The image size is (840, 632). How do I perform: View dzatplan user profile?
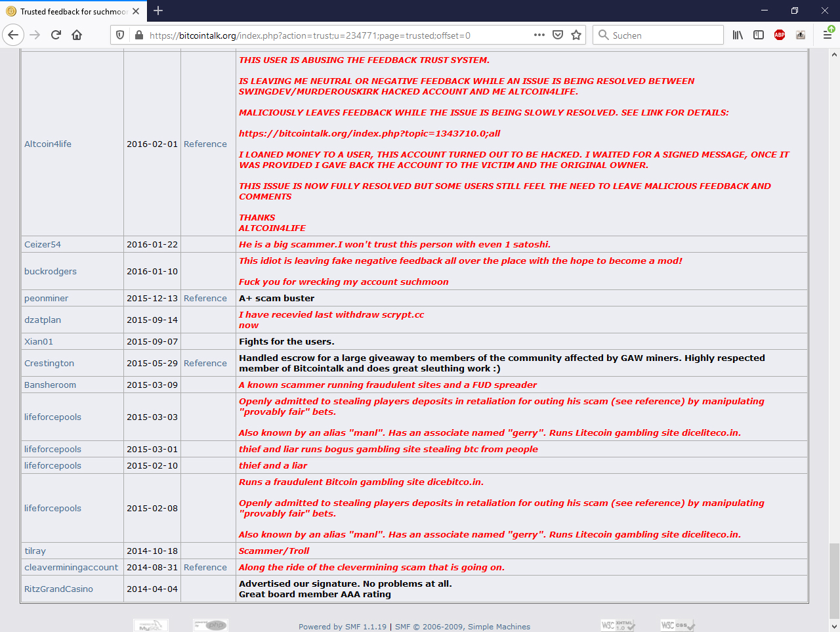[x=43, y=320]
